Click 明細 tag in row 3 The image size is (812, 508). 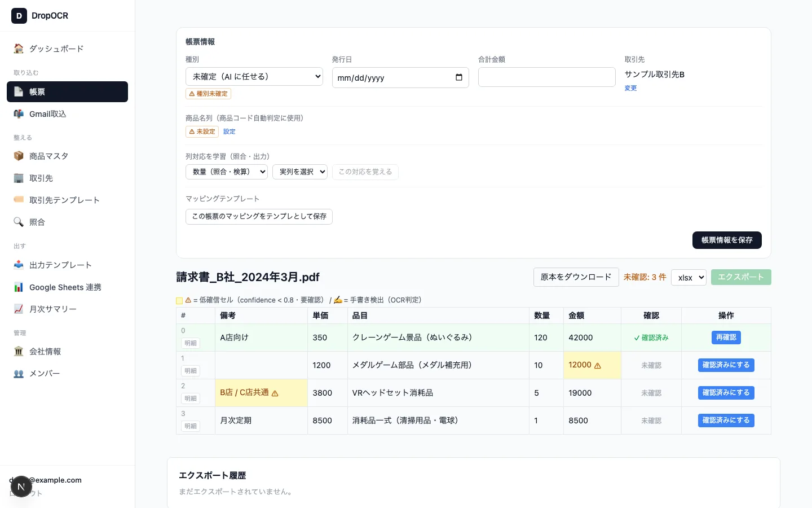point(191,426)
